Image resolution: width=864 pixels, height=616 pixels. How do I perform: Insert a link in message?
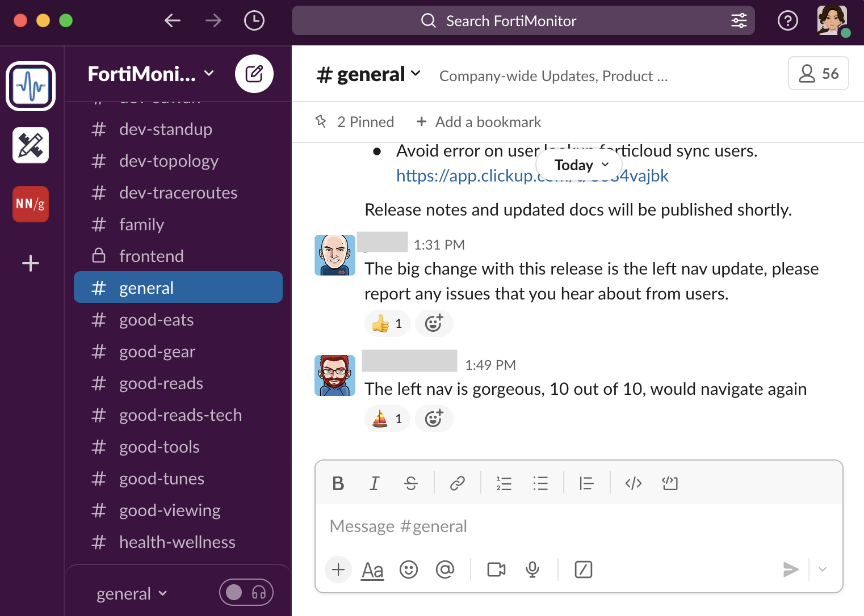pyautogui.click(x=457, y=483)
